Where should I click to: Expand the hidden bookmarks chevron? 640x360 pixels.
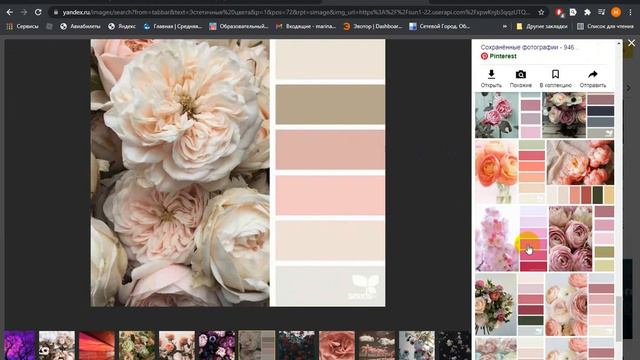coord(505,26)
